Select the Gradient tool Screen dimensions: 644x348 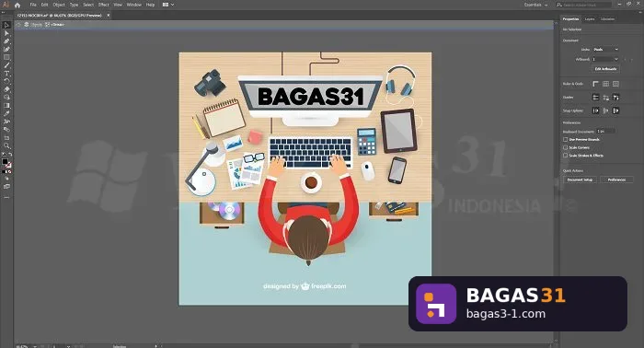pyautogui.click(x=6, y=106)
